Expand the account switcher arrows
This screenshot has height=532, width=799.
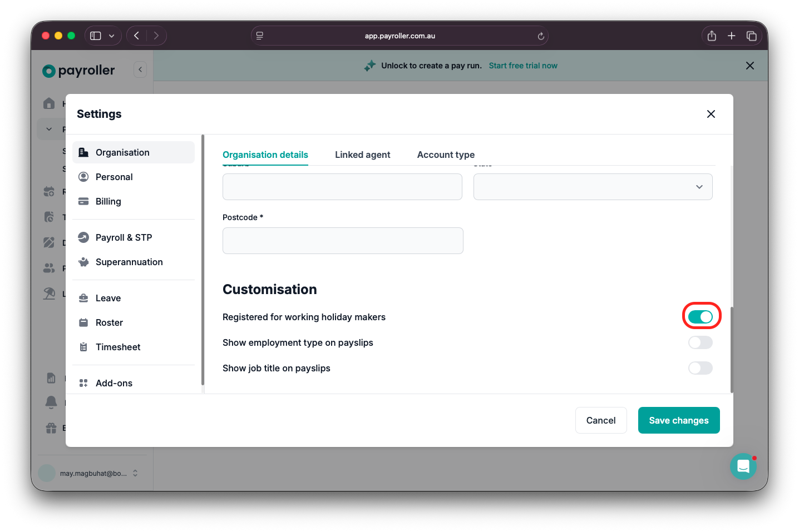135,473
